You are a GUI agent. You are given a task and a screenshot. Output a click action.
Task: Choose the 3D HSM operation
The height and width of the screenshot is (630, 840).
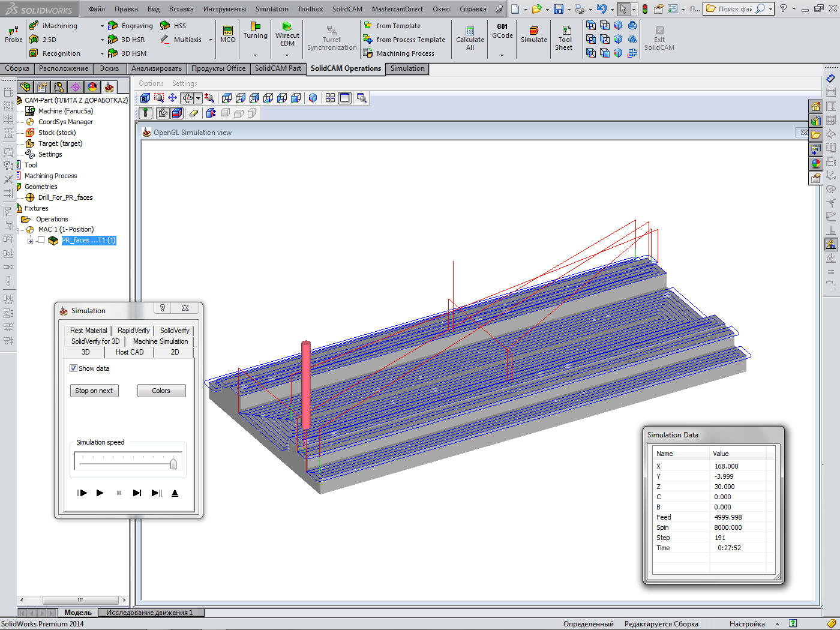pyautogui.click(x=127, y=53)
